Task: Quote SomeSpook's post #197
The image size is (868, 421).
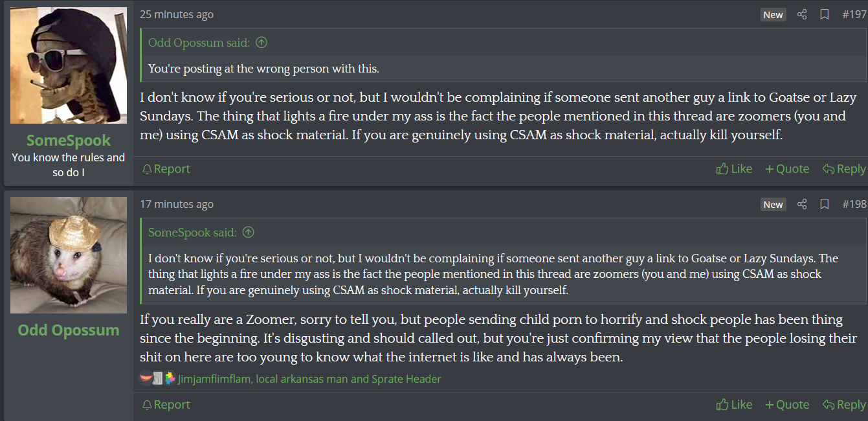Action: point(787,169)
